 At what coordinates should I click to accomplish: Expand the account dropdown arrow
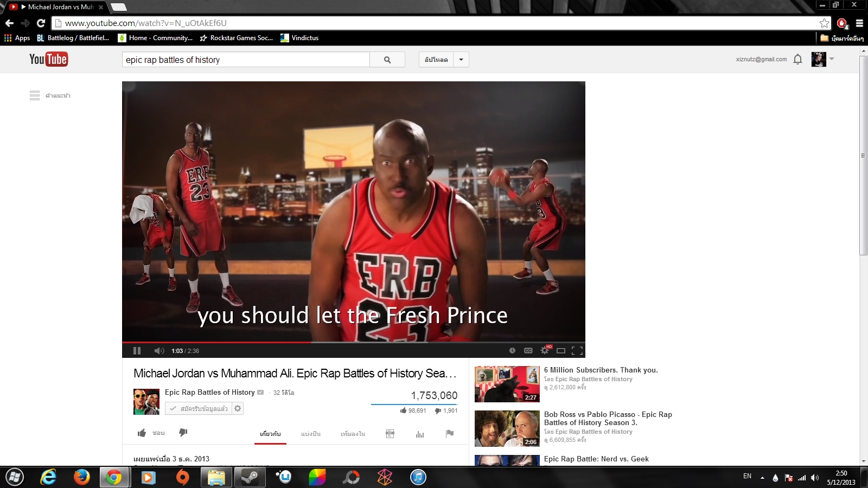pyautogui.click(x=832, y=59)
